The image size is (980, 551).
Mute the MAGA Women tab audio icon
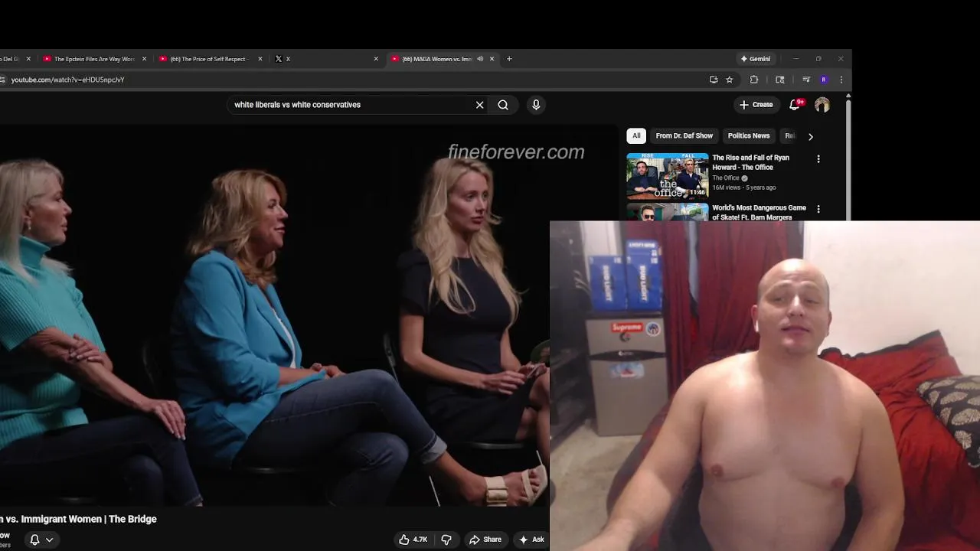(x=480, y=59)
